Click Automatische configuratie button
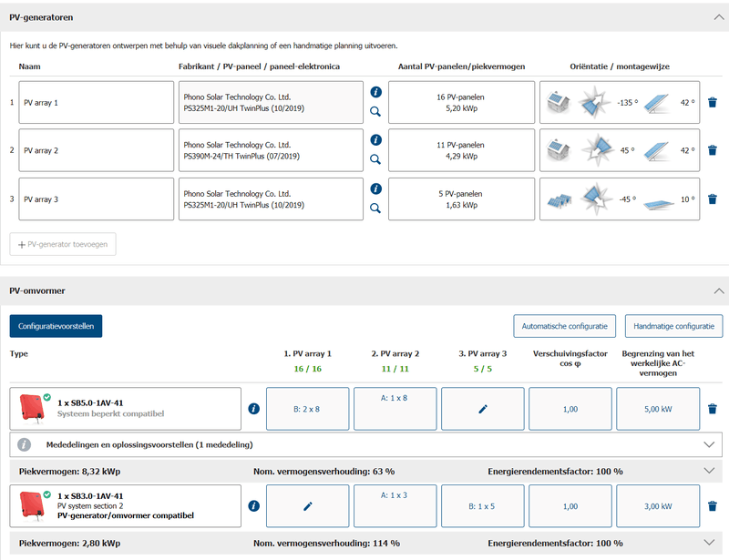The height and width of the screenshot is (560, 729). pyautogui.click(x=565, y=325)
